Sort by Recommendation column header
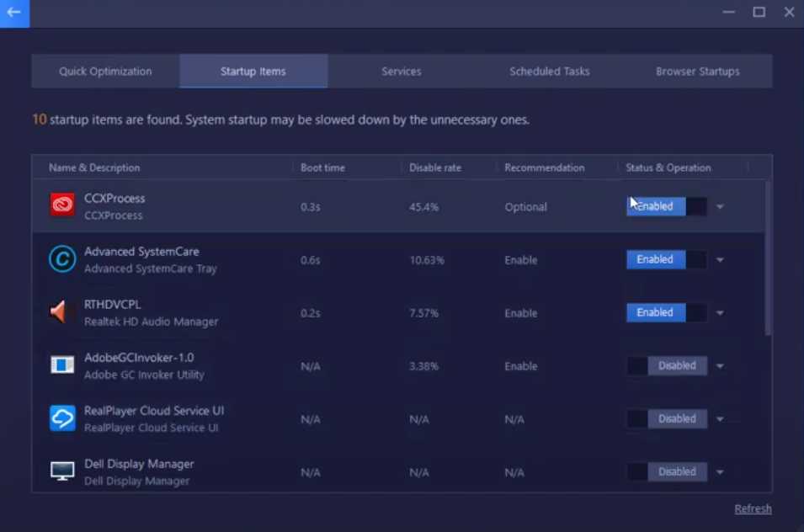This screenshot has width=804, height=532. (x=545, y=168)
